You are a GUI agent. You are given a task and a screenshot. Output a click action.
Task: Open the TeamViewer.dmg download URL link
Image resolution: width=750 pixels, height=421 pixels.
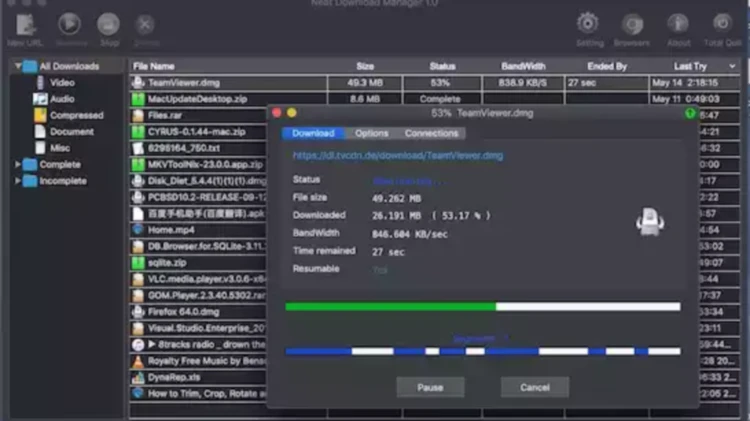click(397, 155)
